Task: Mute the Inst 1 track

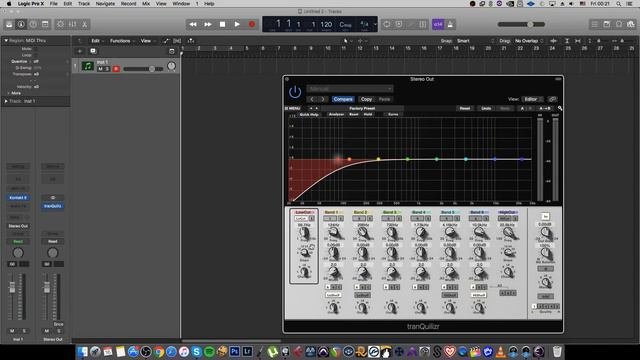Action: [x=100, y=69]
